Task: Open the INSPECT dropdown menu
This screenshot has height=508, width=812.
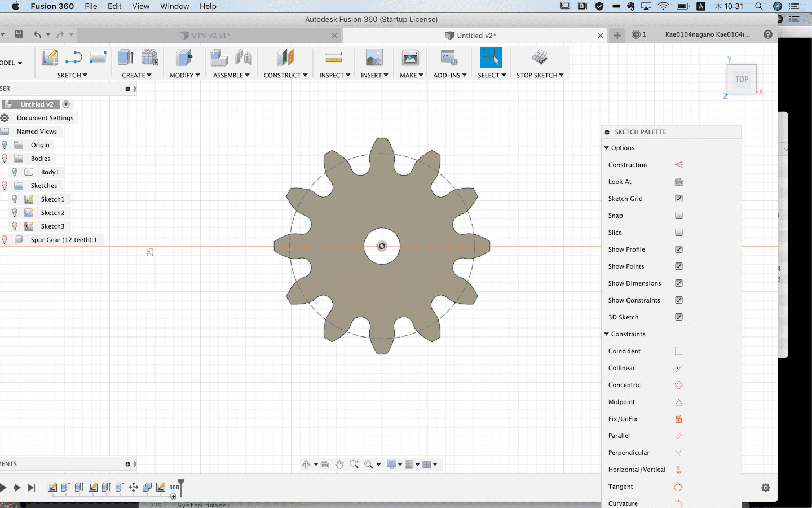Action: pos(335,75)
